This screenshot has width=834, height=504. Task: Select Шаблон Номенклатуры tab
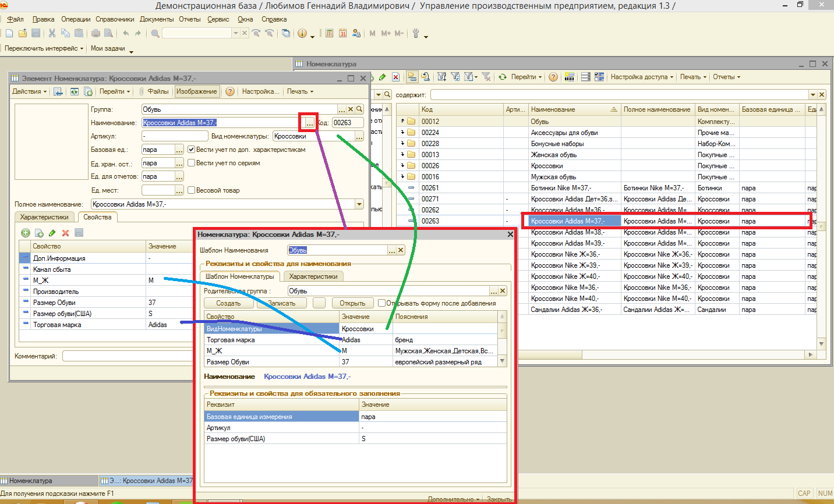point(240,276)
